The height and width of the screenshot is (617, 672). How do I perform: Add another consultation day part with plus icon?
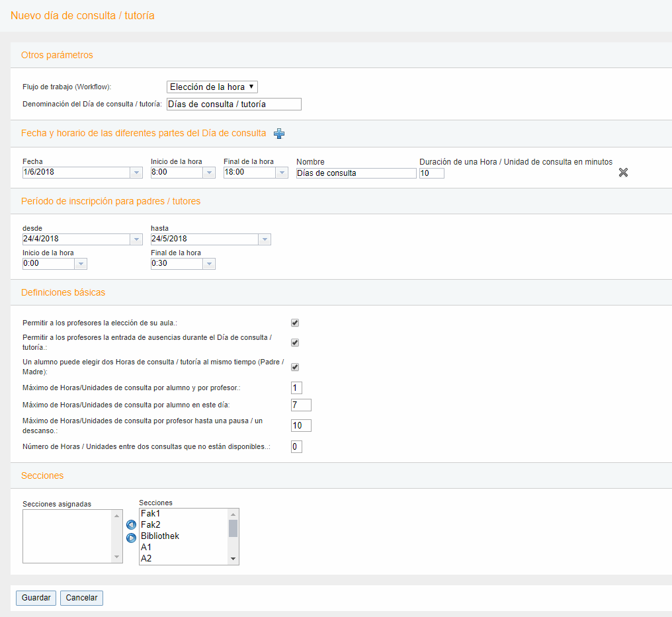pyautogui.click(x=279, y=134)
